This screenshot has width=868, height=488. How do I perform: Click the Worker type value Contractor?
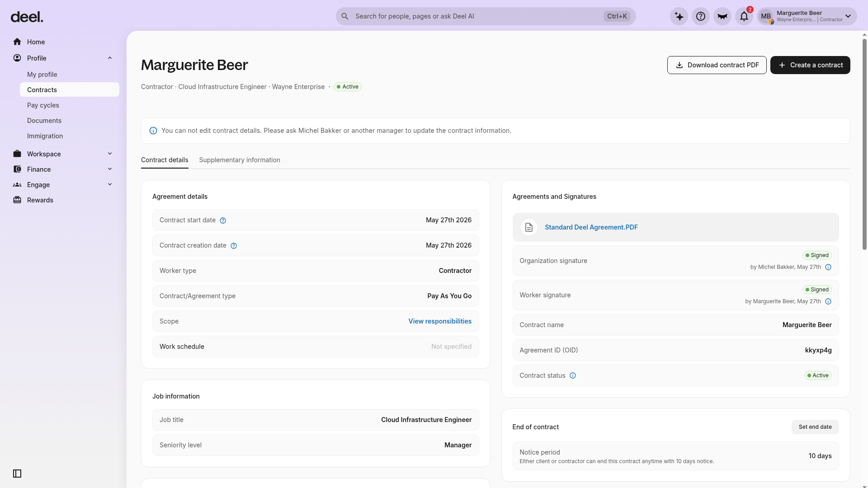click(x=455, y=271)
